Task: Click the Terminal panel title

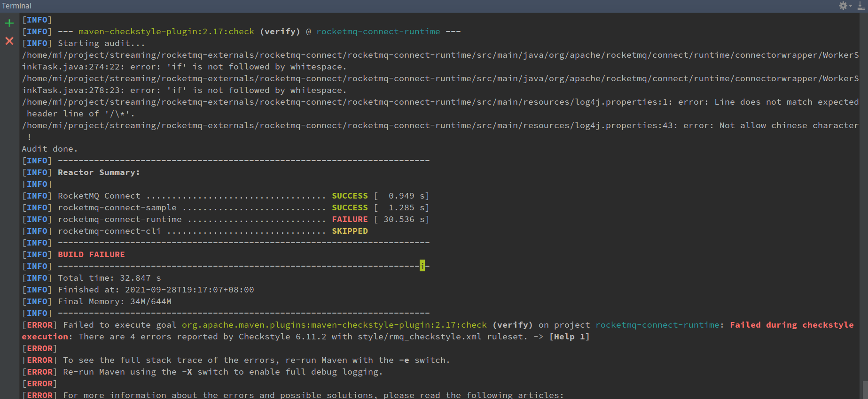Action: point(16,6)
